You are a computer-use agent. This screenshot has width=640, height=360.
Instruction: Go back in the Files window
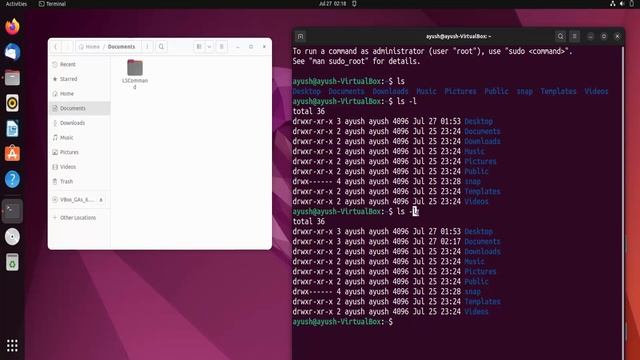pos(56,47)
